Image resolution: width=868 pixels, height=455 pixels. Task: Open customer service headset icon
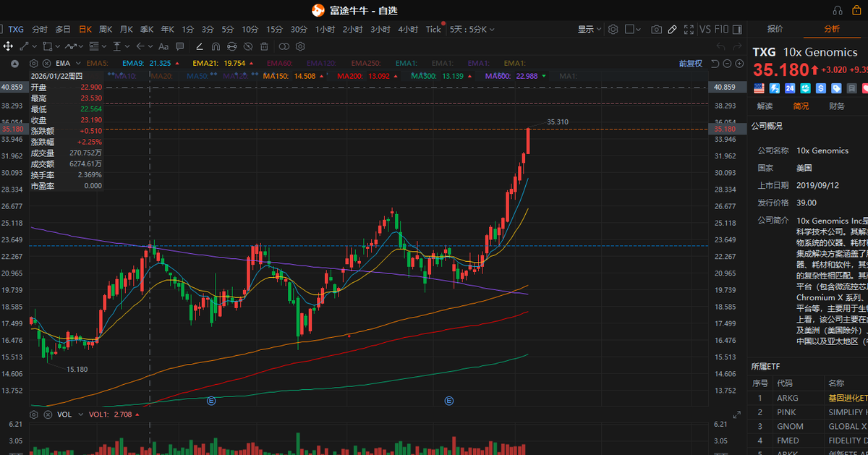838,10
